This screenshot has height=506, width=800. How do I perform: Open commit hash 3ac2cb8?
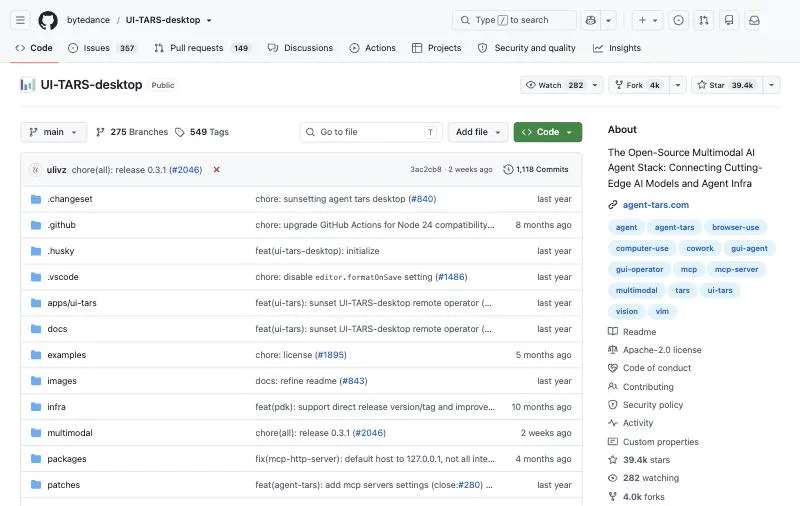click(426, 169)
